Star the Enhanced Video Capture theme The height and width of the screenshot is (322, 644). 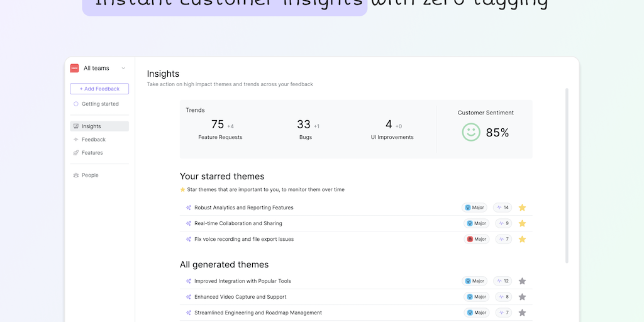[522, 297]
